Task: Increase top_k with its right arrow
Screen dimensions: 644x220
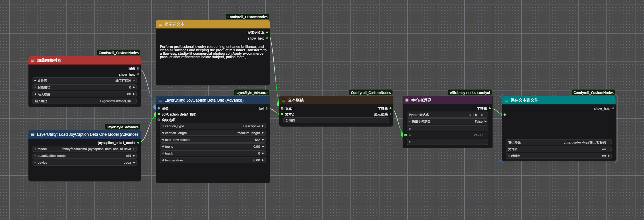Action: pos(263,153)
